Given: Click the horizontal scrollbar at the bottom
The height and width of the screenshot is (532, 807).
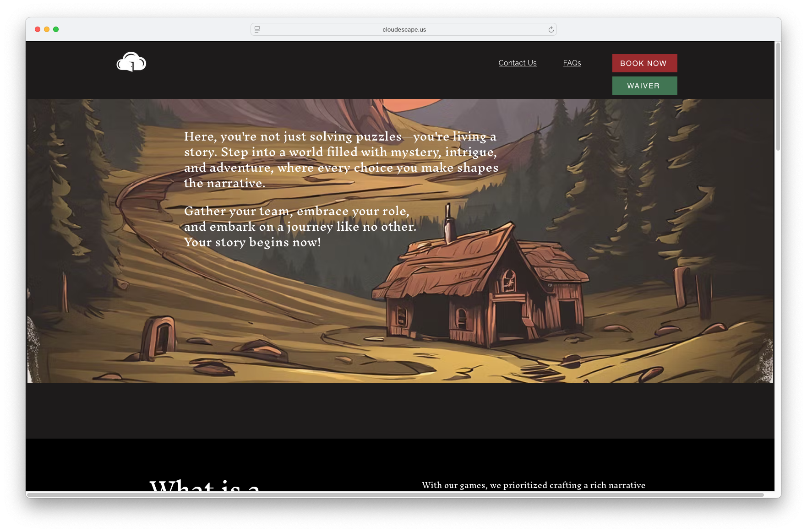Looking at the screenshot, I should tap(395, 494).
